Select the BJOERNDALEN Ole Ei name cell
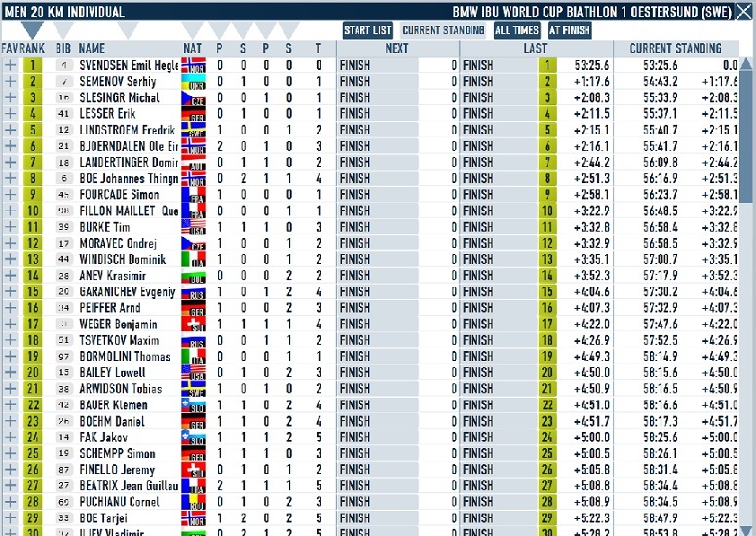This screenshot has height=536, width=756. click(129, 146)
